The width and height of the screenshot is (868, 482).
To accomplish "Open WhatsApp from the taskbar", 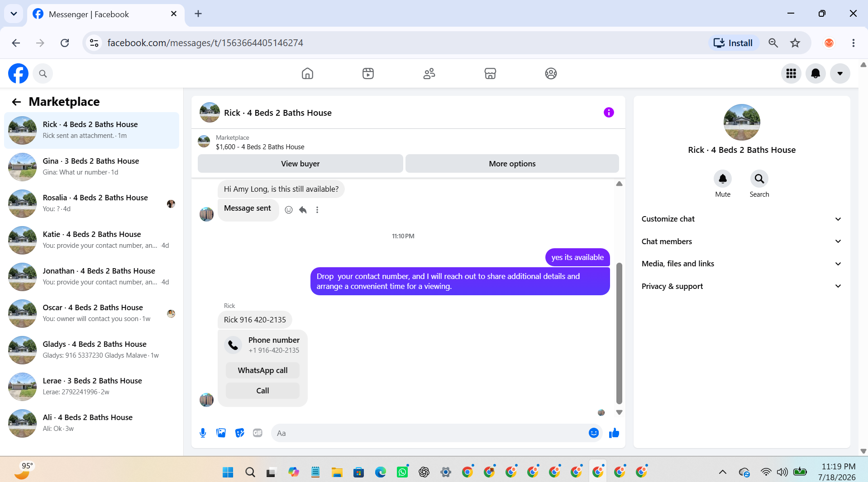I will (x=402, y=472).
